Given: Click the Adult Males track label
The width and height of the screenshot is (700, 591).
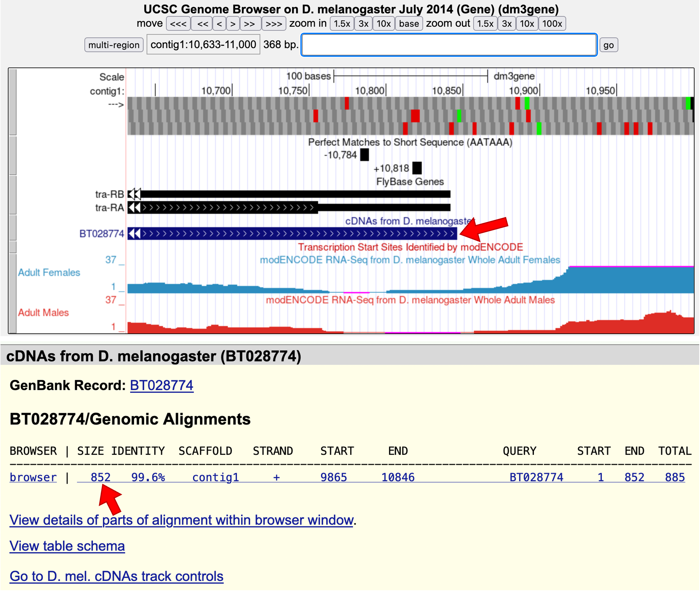Looking at the screenshot, I should pos(43,313).
